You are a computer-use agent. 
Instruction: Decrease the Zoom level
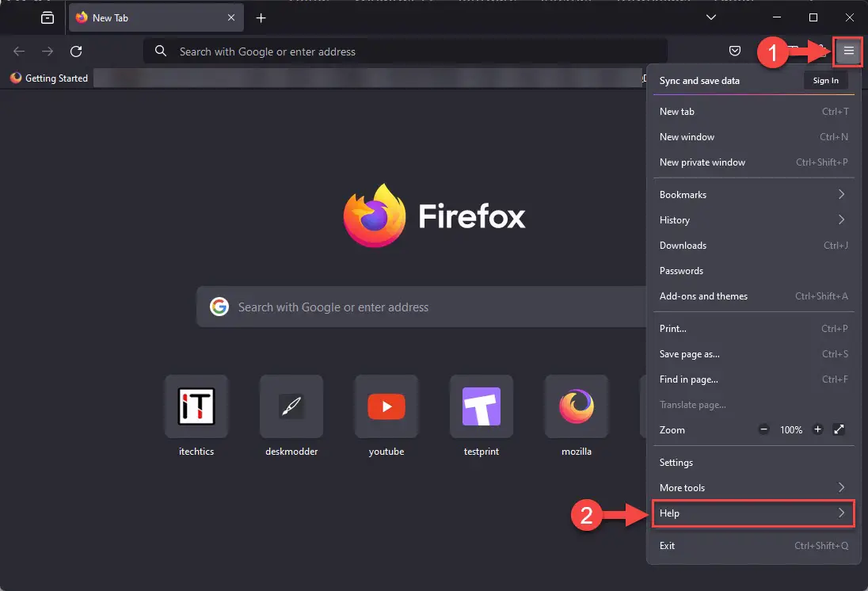(x=763, y=429)
